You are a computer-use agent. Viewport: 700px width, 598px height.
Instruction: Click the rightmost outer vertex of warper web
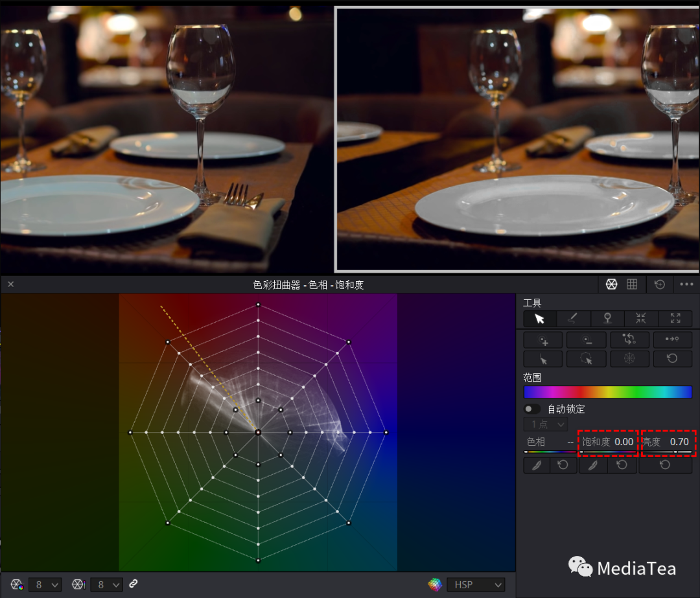tap(386, 432)
